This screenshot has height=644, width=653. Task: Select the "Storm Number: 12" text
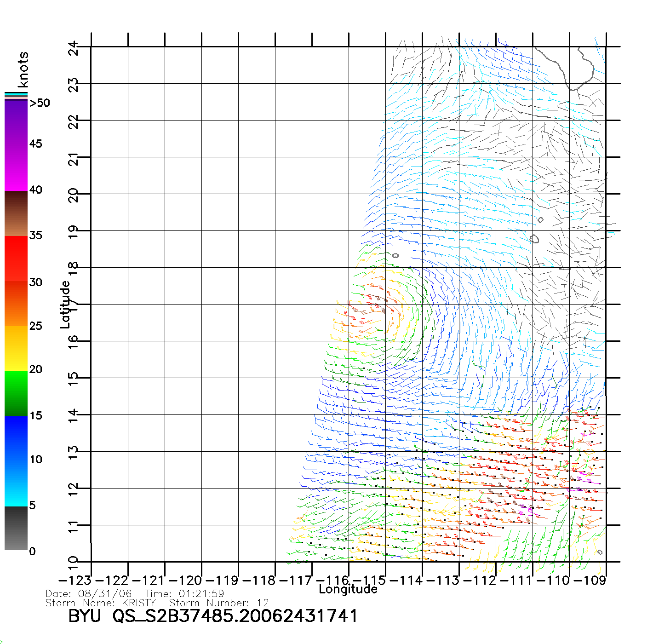pos(219,603)
